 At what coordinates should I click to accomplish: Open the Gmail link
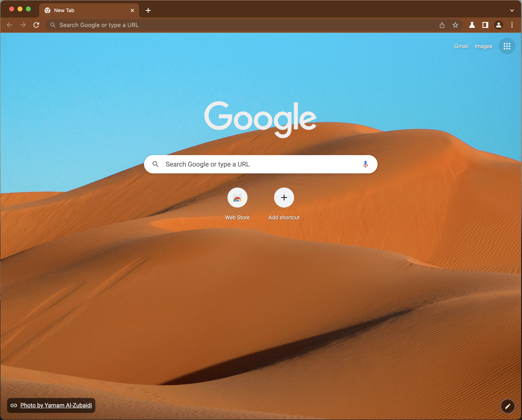461,46
